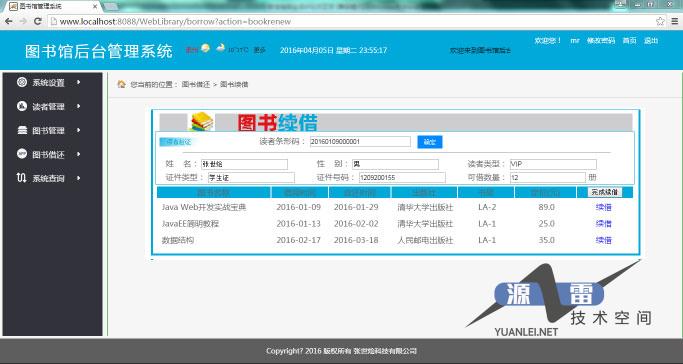Expand the 读者管理 submenu arrow
This screenshot has width=683, height=364.
(78, 106)
